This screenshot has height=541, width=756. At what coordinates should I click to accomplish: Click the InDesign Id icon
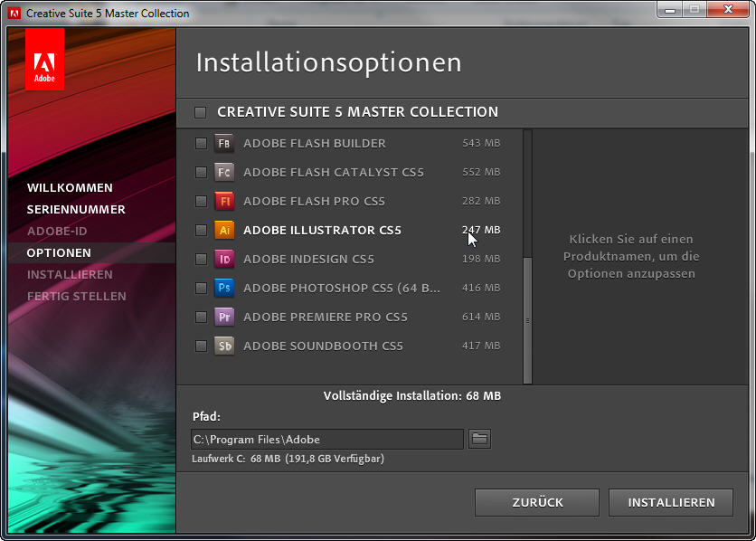tap(224, 259)
